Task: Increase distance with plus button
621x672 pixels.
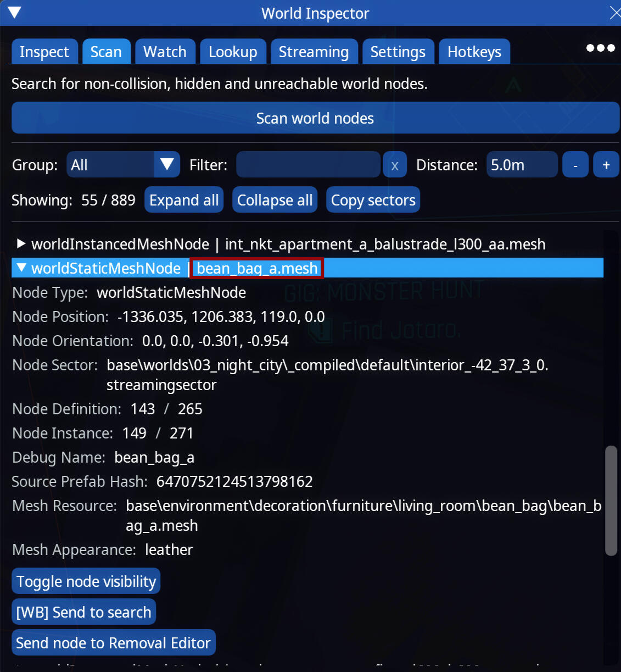Action: coord(606,165)
